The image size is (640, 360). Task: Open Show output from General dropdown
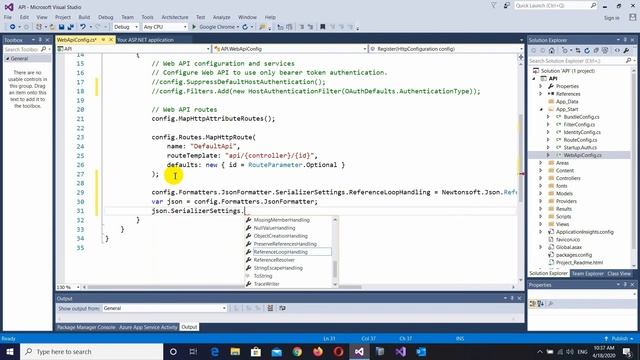164,308
